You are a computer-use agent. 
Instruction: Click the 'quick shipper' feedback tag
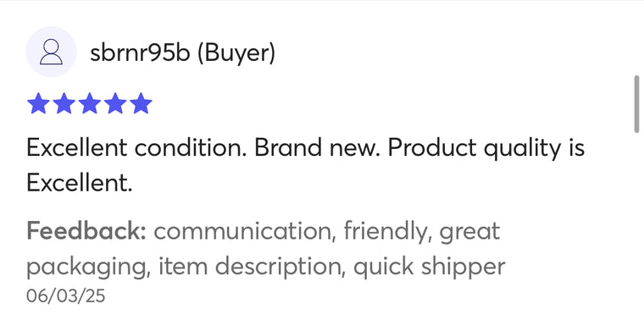(430, 268)
